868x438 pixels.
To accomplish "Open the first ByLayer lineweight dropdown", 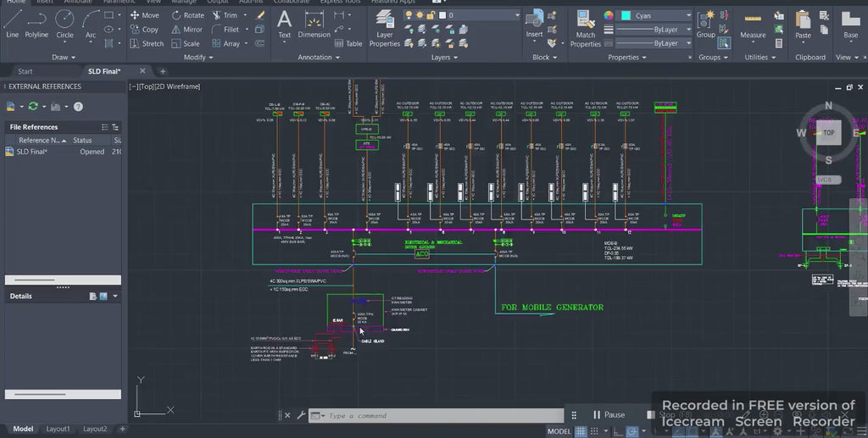I will pyautogui.click(x=654, y=30).
